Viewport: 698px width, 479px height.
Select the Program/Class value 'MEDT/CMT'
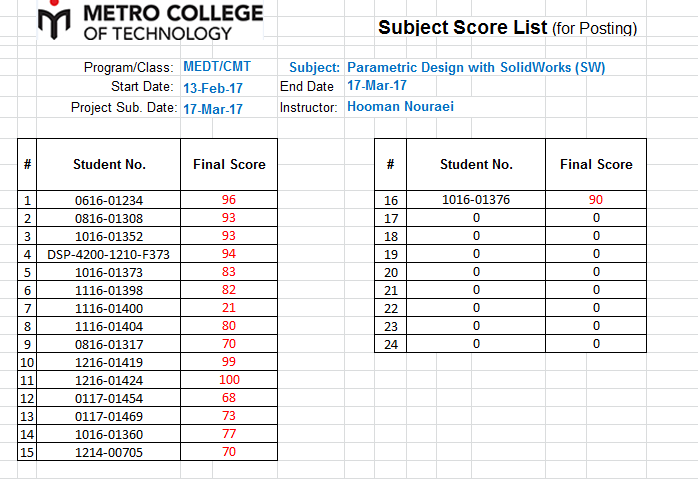pyautogui.click(x=217, y=67)
